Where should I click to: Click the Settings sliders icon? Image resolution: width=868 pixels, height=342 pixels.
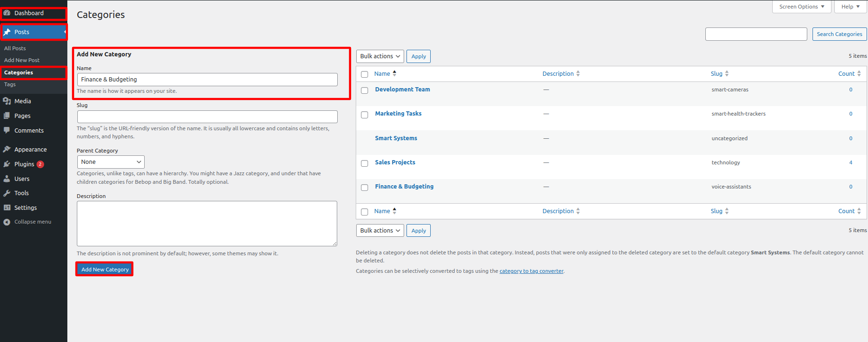tap(7, 207)
